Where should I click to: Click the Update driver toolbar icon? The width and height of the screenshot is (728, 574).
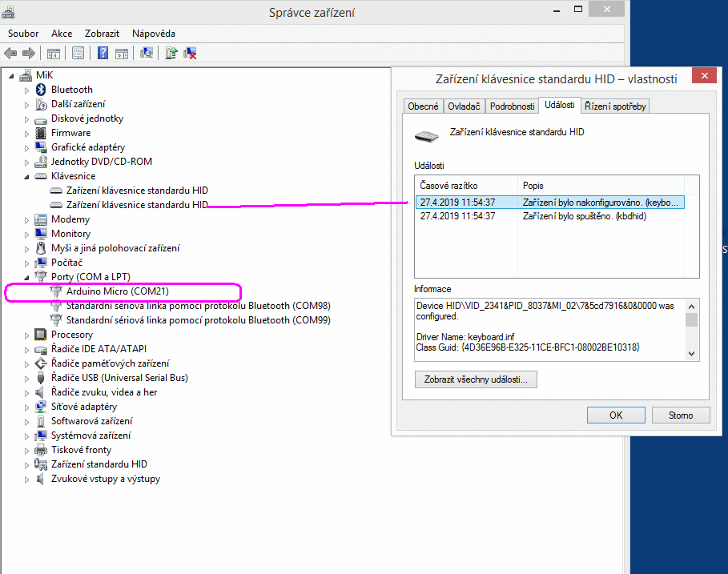(x=171, y=54)
